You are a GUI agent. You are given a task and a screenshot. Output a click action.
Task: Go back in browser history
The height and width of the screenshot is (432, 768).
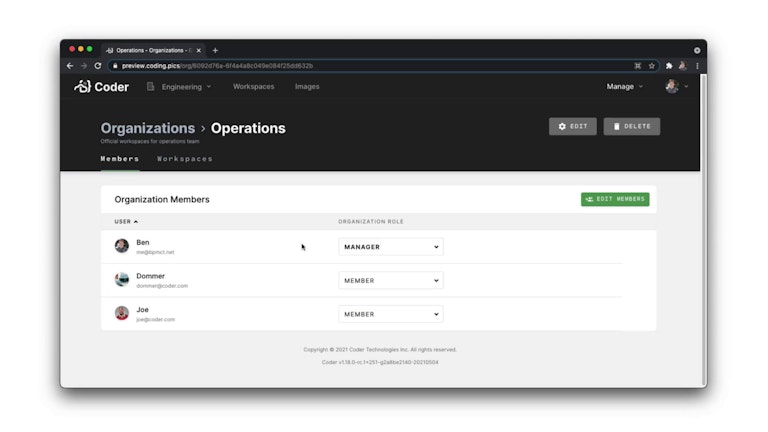click(x=70, y=66)
